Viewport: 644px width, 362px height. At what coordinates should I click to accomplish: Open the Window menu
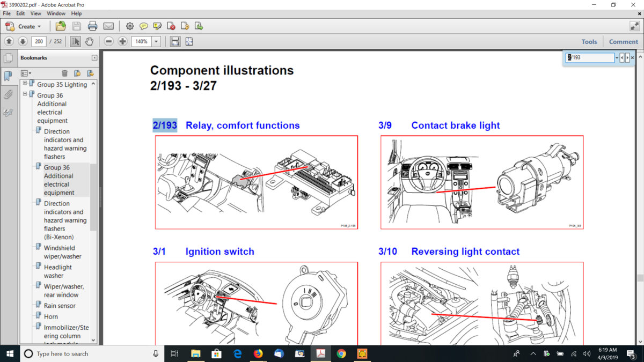56,13
